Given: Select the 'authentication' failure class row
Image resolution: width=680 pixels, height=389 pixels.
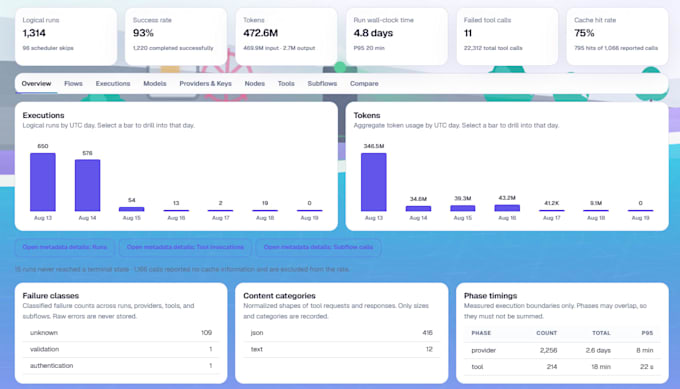Looking at the screenshot, I should pyautogui.click(x=121, y=366).
